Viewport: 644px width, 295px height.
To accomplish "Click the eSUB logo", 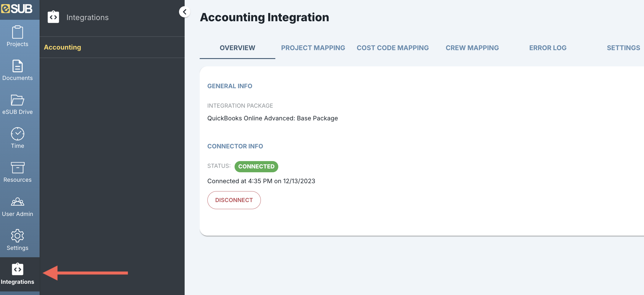I will tap(17, 9).
